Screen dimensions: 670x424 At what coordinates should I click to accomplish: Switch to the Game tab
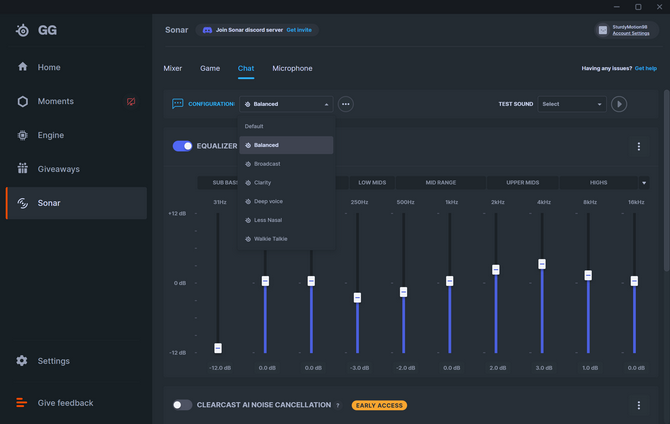pyautogui.click(x=210, y=68)
